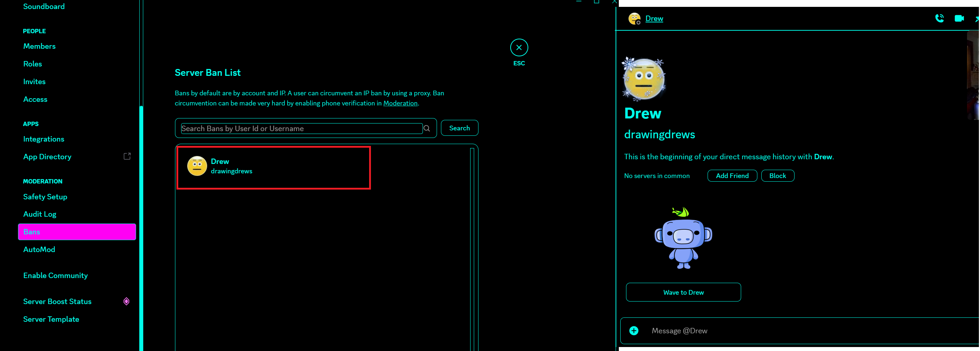Open Members settings page
The image size is (980, 351).
(x=39, y=46)
